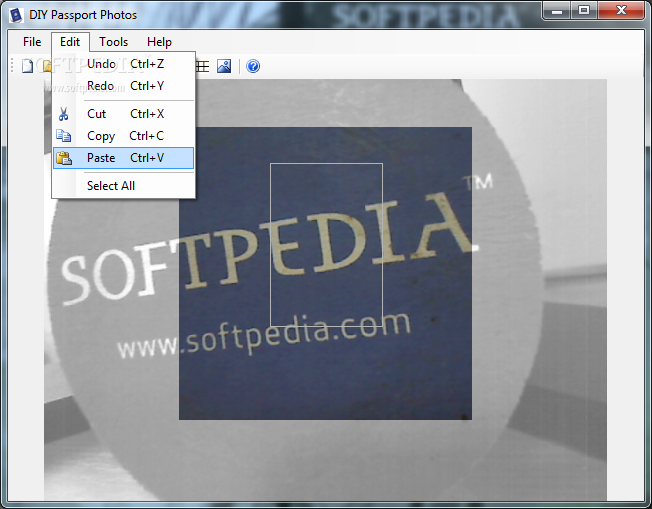Click the DIY Passport Photos title bar icon
The image size is (652, 509).
click(15, 15)
